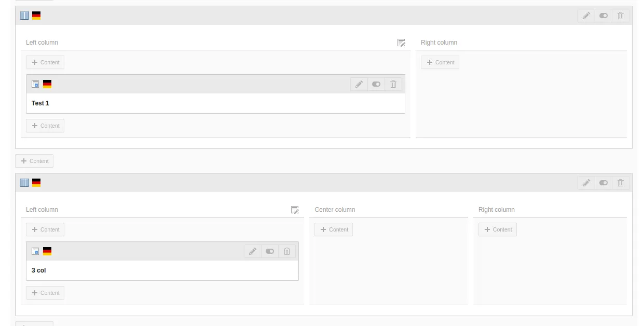Click the two-column container type icon
Viewport: 644px width, 326px height.
click(24, 16)
